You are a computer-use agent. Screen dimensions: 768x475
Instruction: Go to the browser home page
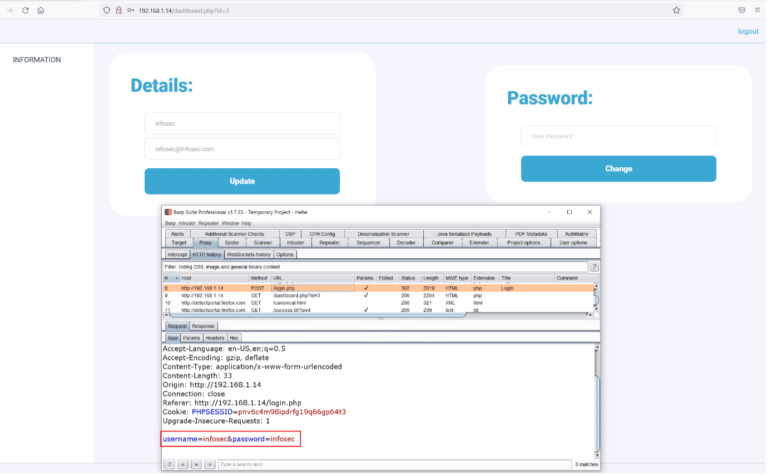40,10
